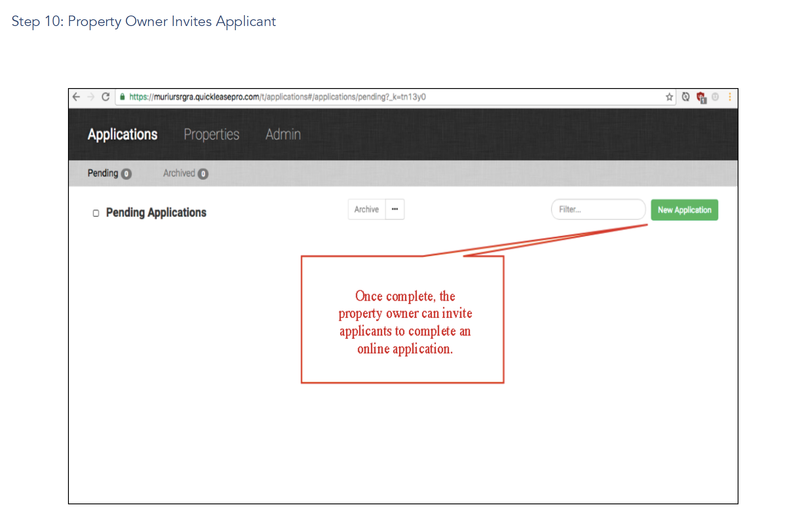
Task: Click the circular arrow extension icon
Action: coord(686,97)
